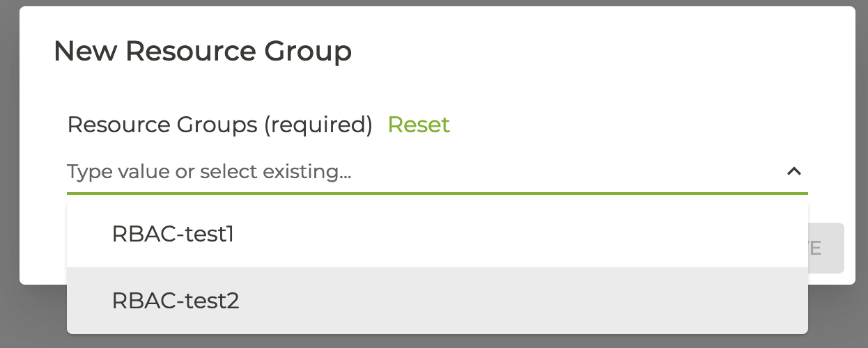Toggle the dropdown with the arrow icon
The width and height of the screenshot is (868, 348).
pos(794,171)
